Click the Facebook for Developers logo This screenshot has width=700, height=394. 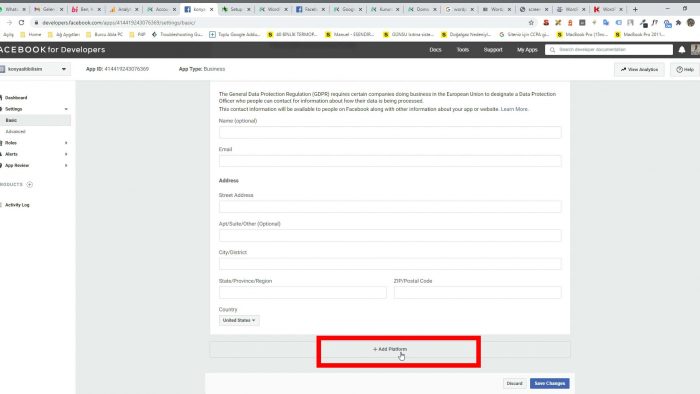pyautogui.click(x=53, y=50)
